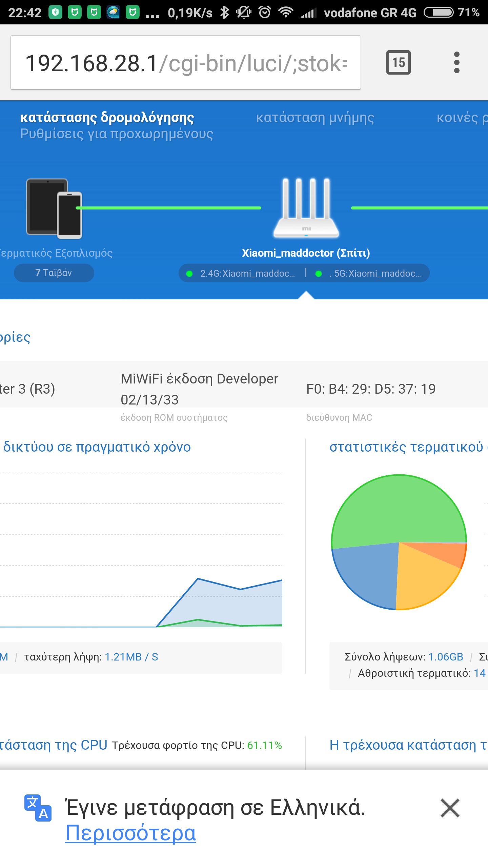Tap the router device icon
This screenshot has height=868, width=488.
click(306, 208)
